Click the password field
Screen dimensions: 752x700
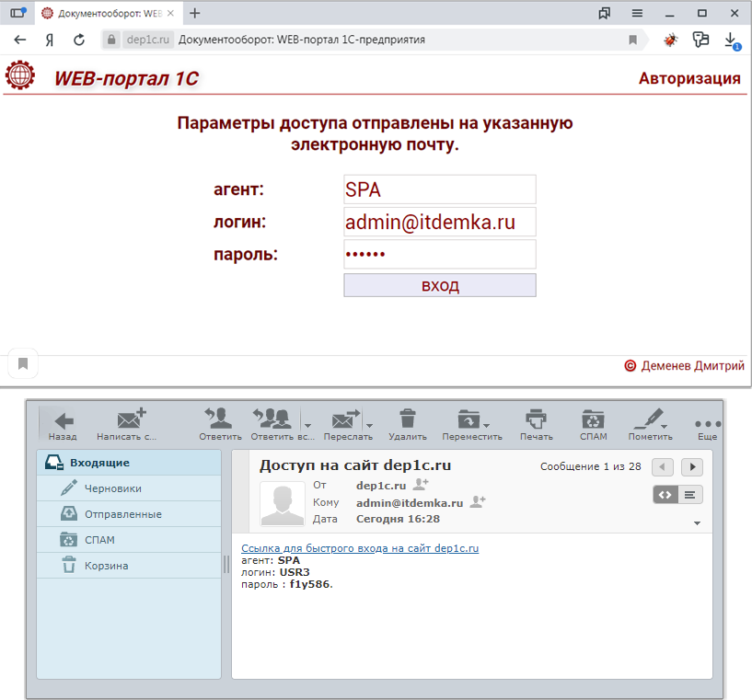pos(440,254)
